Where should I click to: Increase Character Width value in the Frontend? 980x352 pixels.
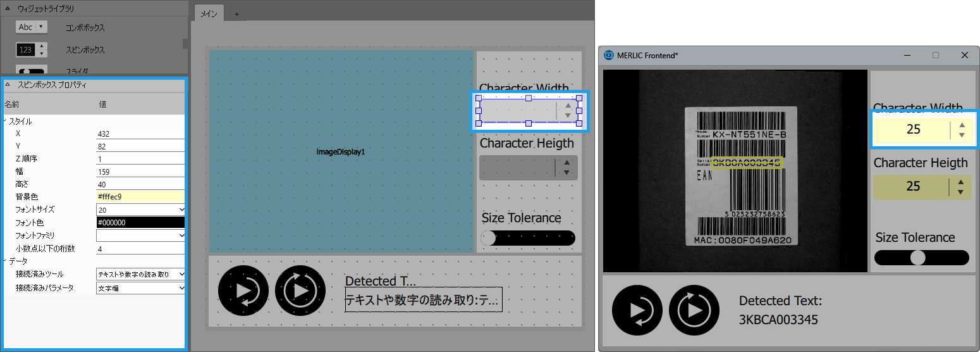coord(962,125)
